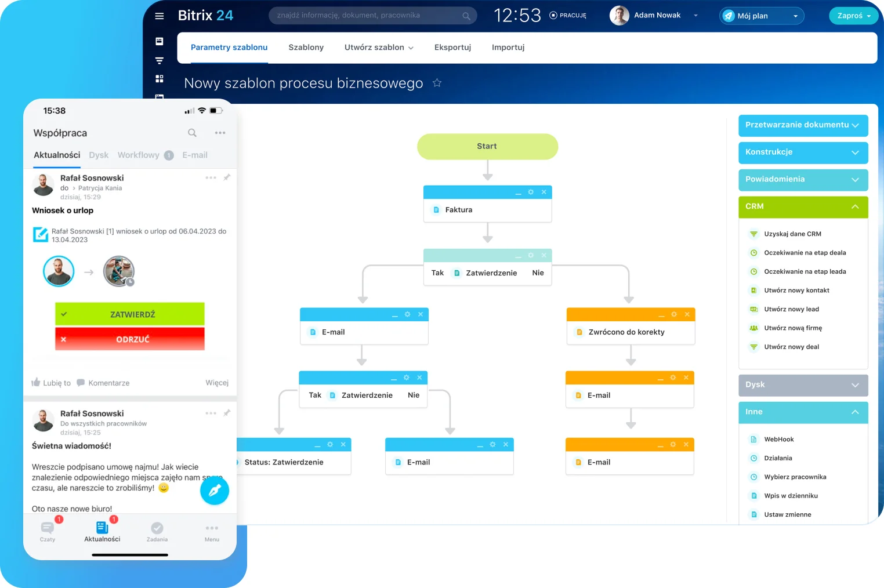Expand the Dysk section
Viewport: 884px width, 588px height.
click(x=803, y=385)
